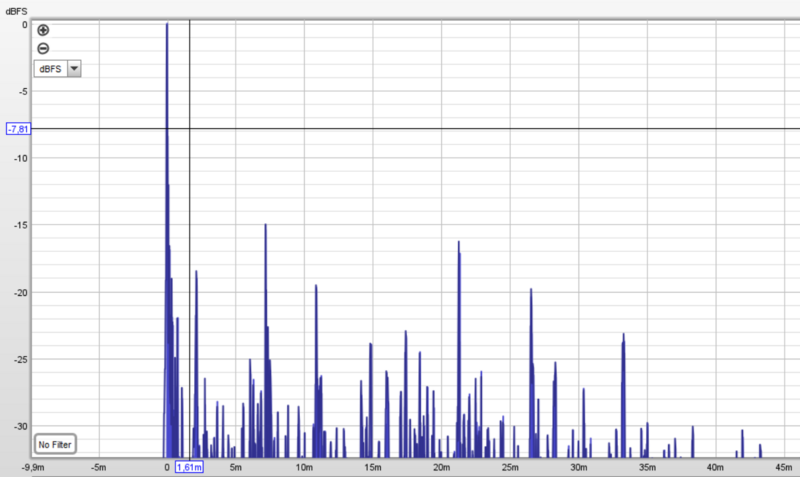Click the dBFS axis title at top left

(18, 10)
